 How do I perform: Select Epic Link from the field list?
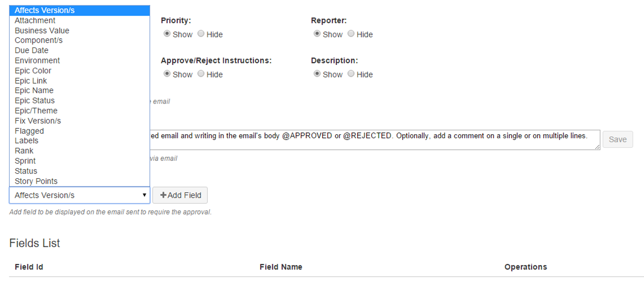79,80
